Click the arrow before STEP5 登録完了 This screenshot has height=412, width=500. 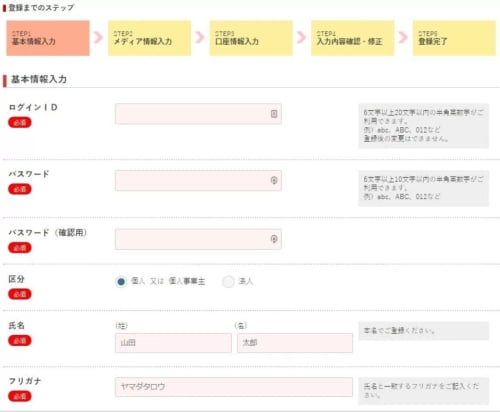(403, 37)
